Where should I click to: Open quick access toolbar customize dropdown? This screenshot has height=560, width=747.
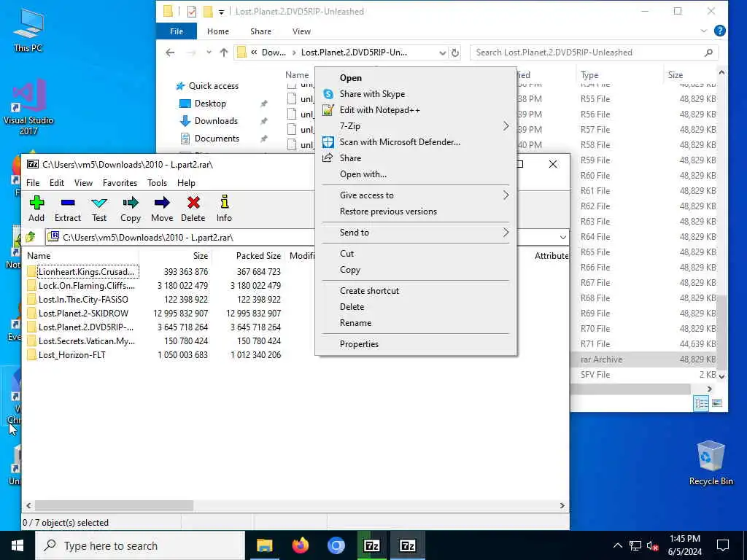click(x=221, y=12)
